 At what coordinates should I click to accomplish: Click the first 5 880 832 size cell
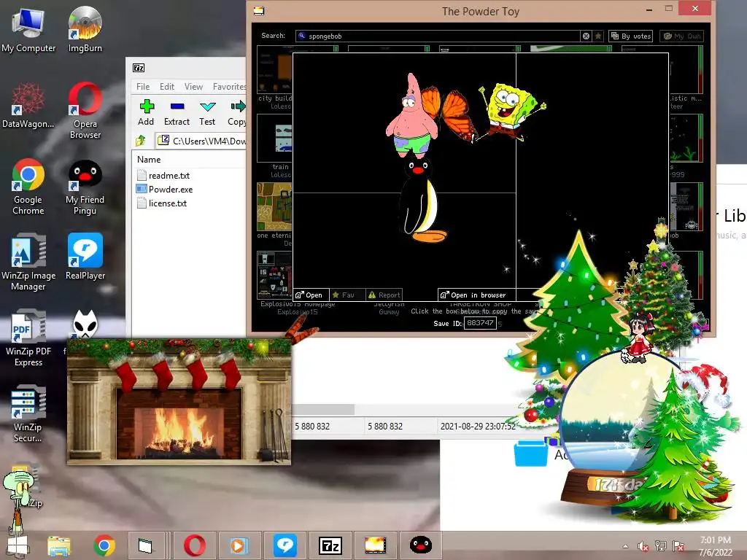click(x=312, y=426)
